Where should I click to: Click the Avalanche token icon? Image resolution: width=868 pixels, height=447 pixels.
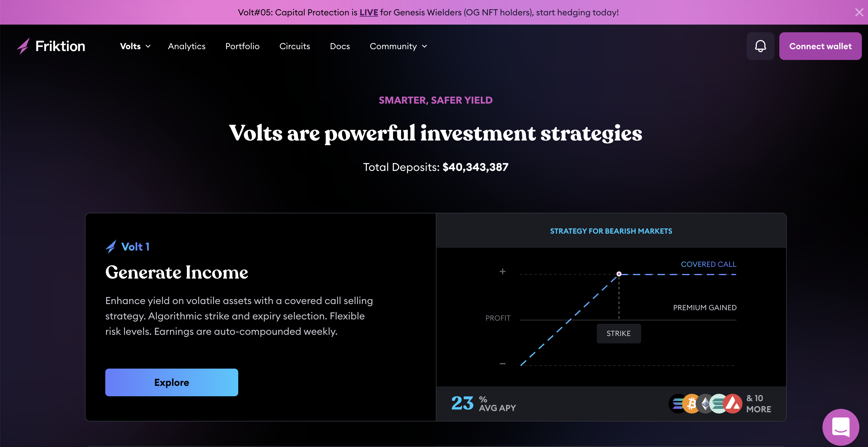(733, 403)
